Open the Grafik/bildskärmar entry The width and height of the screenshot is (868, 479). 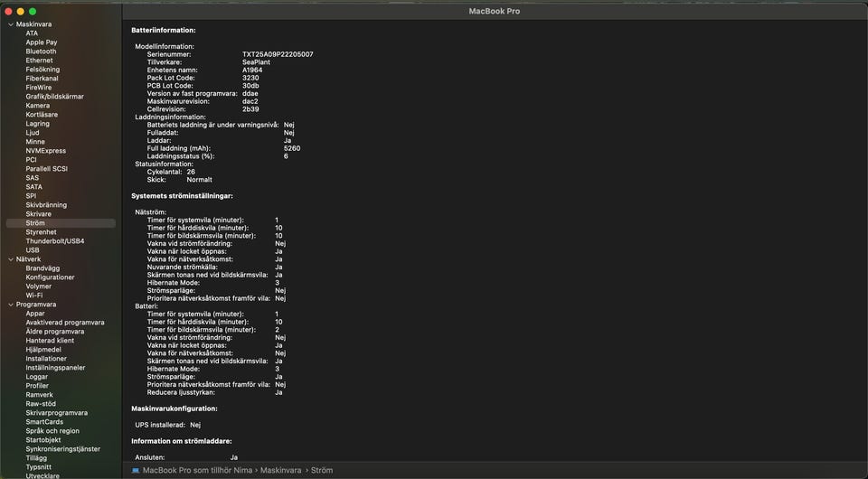point(54,97)
